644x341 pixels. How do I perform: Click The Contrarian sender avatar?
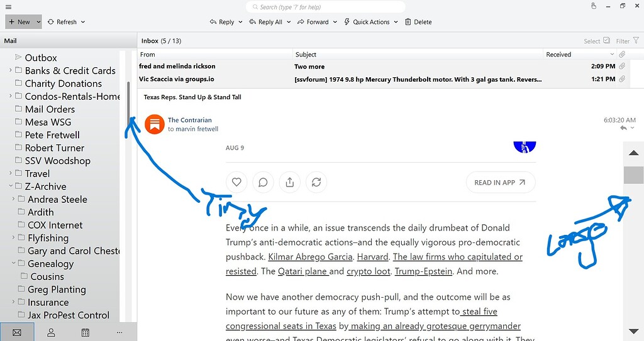155,124
